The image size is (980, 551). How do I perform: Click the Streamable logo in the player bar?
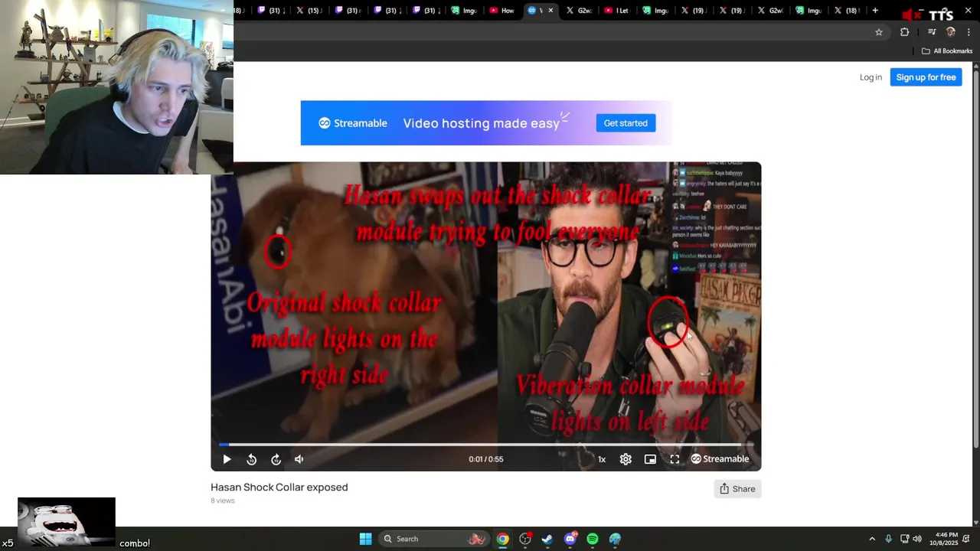click(x=720, y=459)
